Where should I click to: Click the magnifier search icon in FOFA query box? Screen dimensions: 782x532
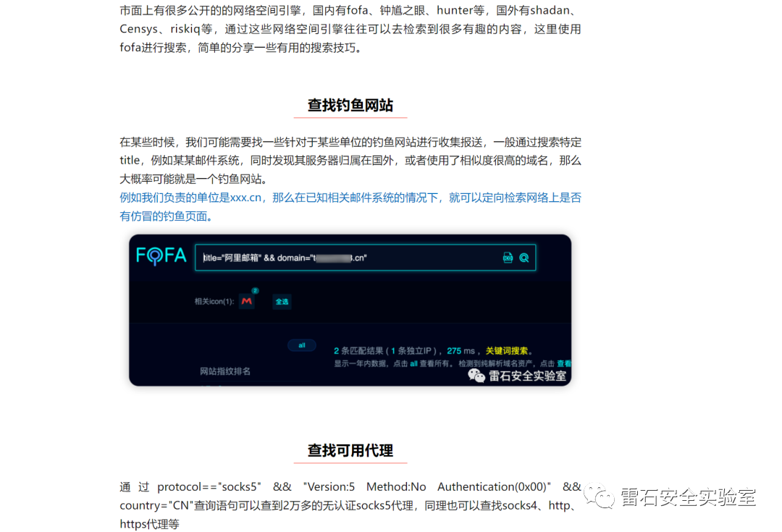click(524, 258)
